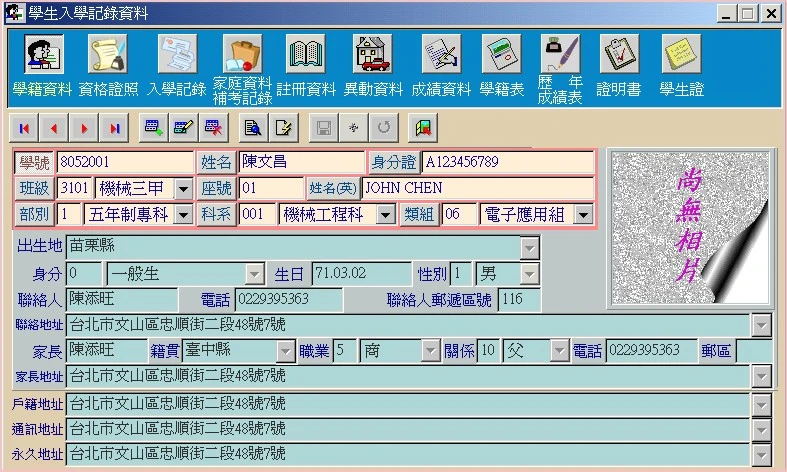Click the edit record pencil icon

pyautogui.click(x=183, y=128)
